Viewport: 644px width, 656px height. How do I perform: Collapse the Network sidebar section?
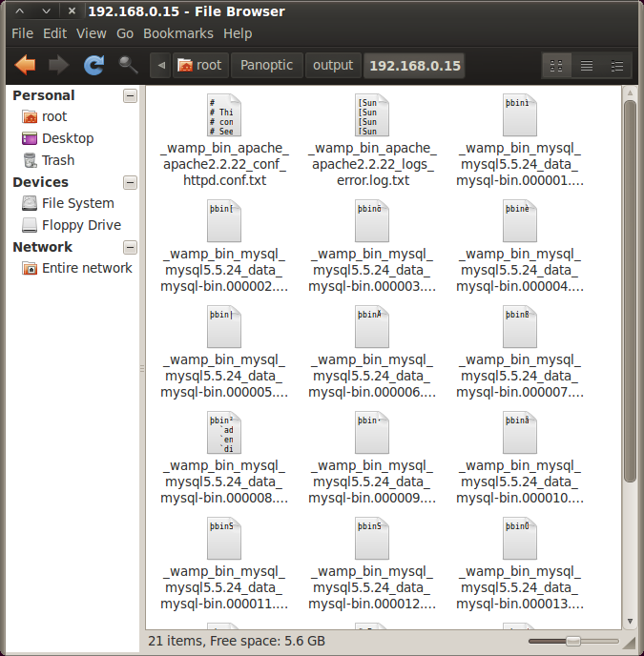coord(130,247)
